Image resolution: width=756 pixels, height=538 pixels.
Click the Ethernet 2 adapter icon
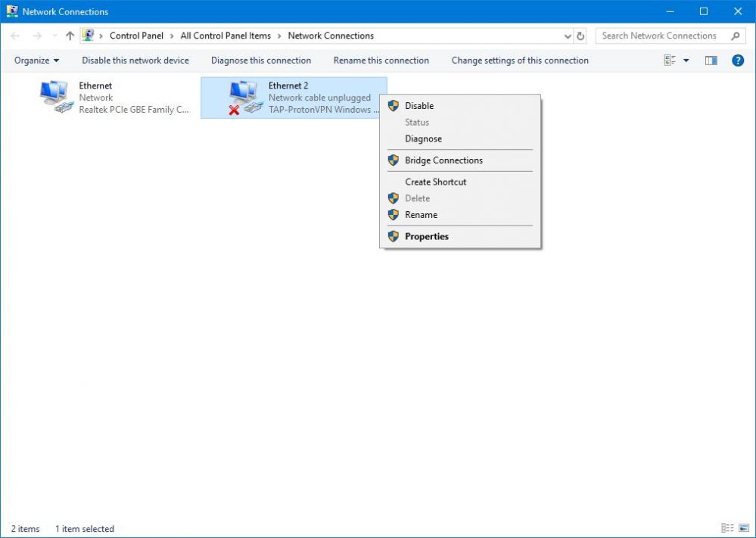point(245,97)
